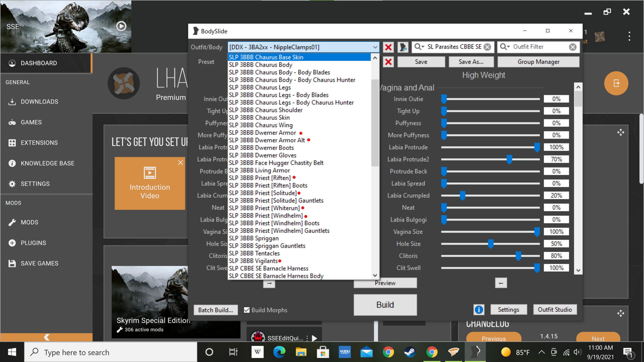Click the Build button
Screen dimensions: 644x362
point(385,305)
